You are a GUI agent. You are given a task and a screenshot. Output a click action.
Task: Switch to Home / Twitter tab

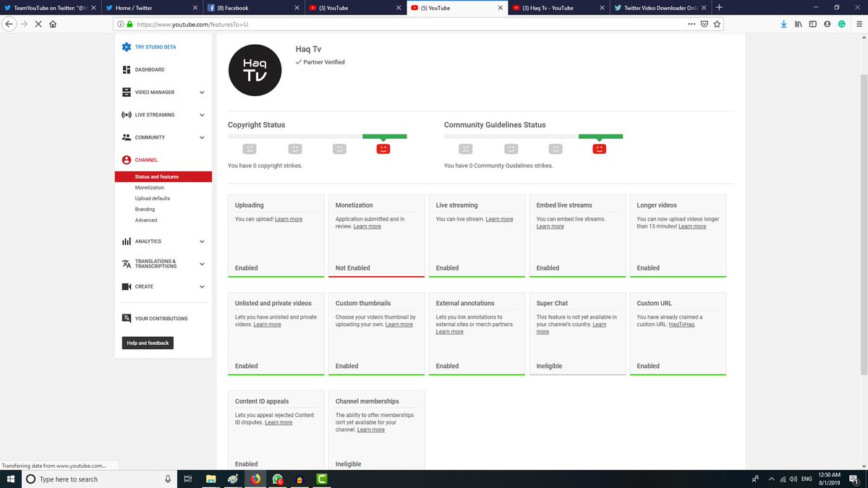click(x=150, y=7)
